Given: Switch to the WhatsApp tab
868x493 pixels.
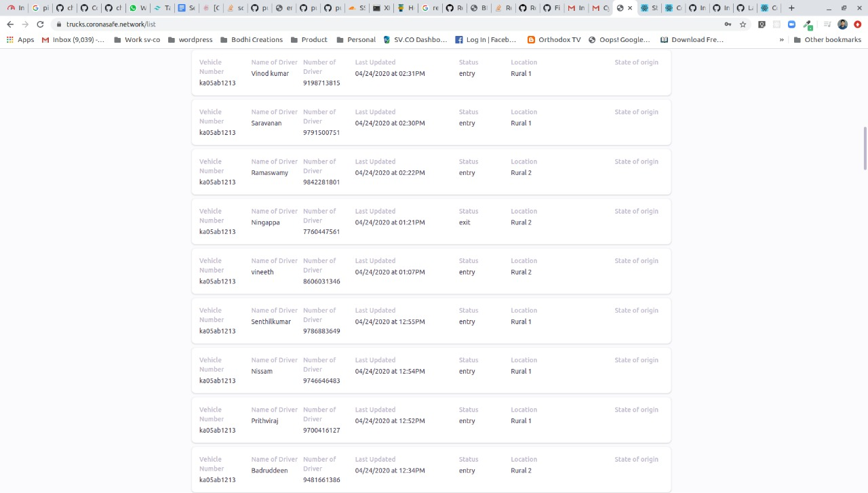Looking at the screenshot, I should pyautogui.click(x=138, y=8).
